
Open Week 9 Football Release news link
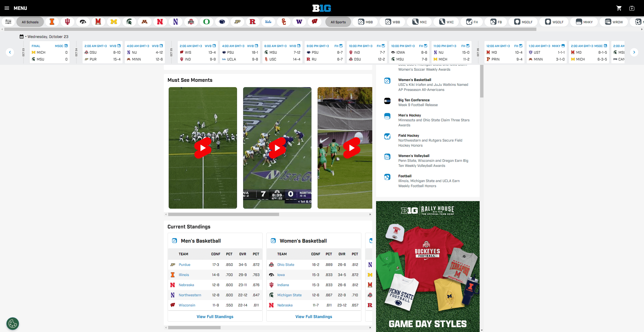[418, 105]
